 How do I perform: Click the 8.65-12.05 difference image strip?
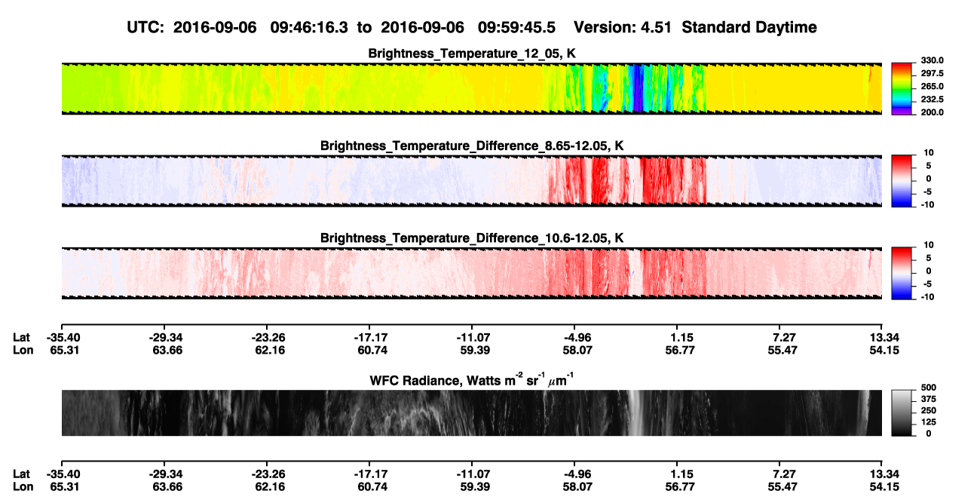[x=471, y=181]
